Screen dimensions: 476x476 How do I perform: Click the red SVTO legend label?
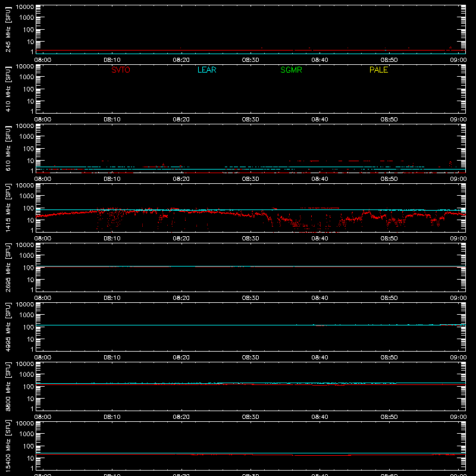(x=121, y=70)
